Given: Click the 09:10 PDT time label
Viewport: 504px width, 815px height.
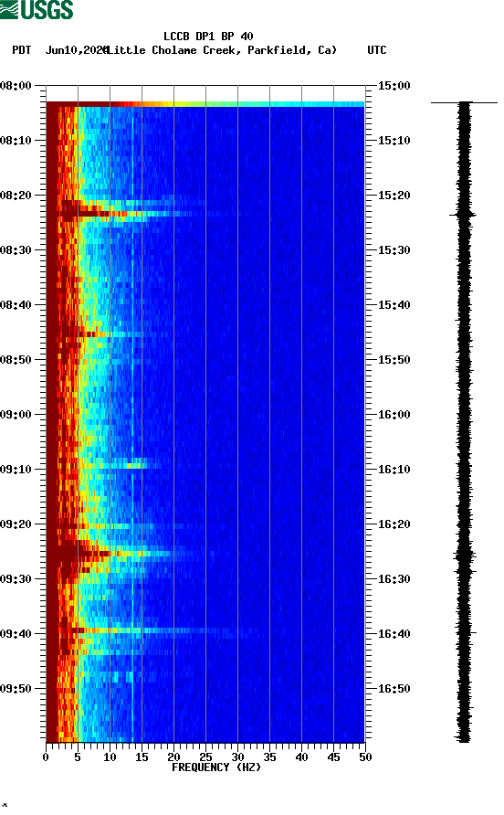Looking at the screenshot, I should 16,470.
